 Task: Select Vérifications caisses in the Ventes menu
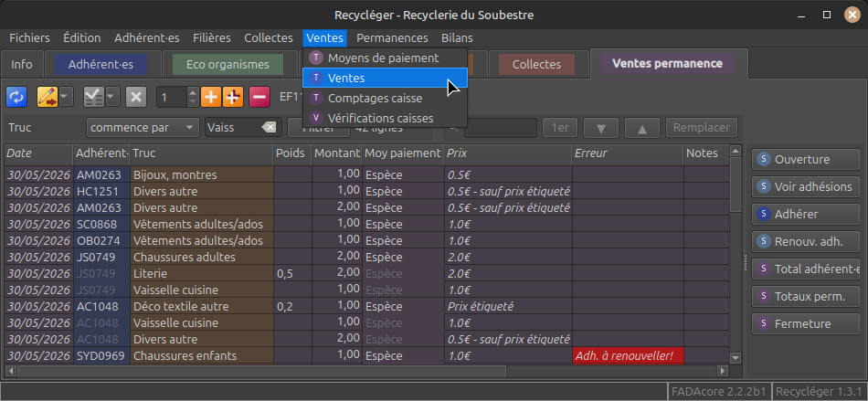(386, 119)
